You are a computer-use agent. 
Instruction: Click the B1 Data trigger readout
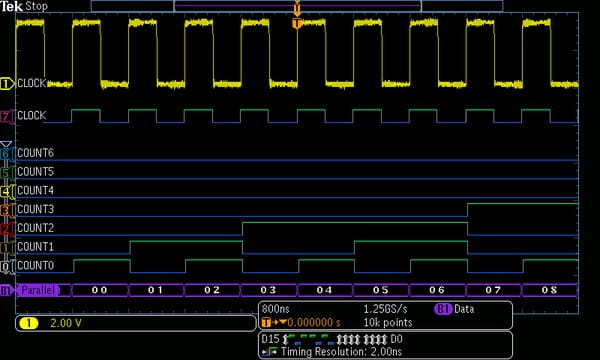pyautogui.click(x=454, y=309)
